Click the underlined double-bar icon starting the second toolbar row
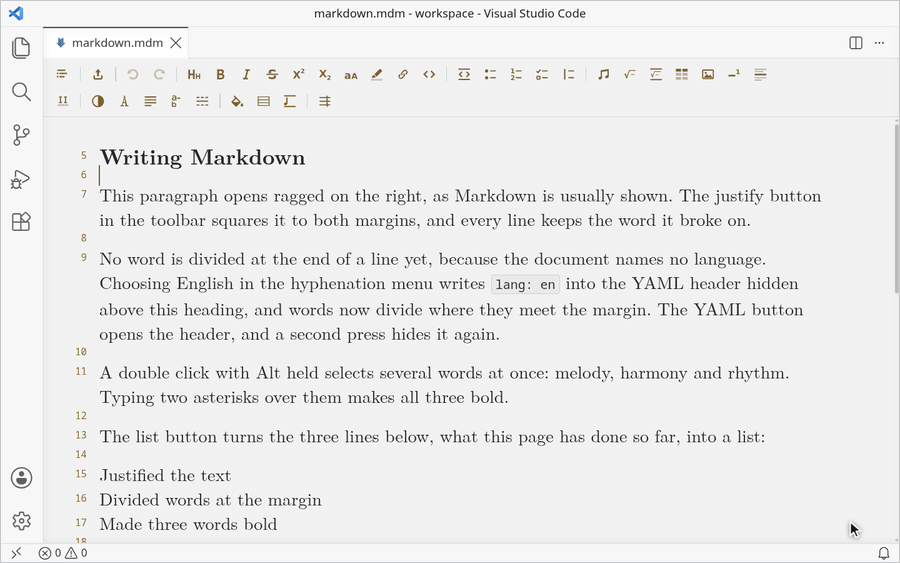 point(63,101)
